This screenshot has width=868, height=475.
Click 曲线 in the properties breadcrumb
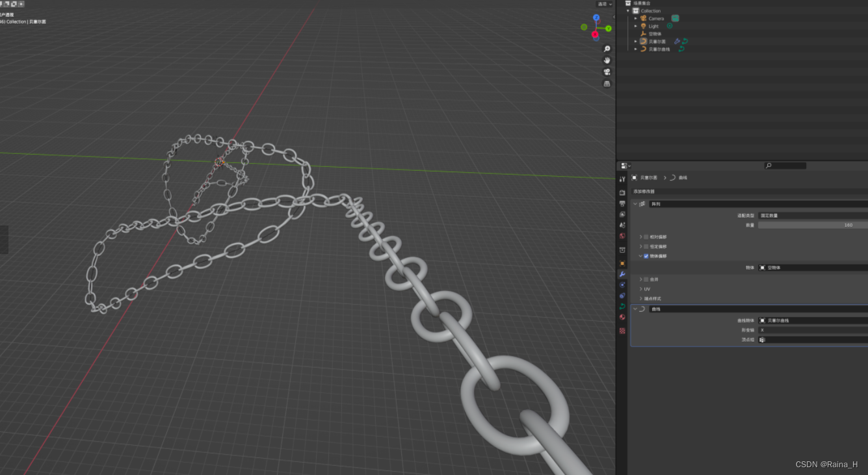(x=683, y=177)
